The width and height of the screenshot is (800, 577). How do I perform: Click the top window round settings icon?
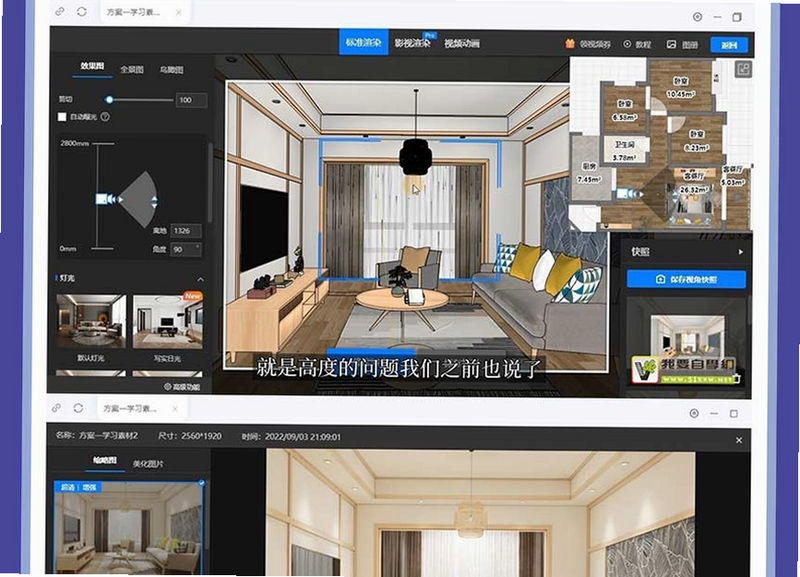(697, 17)
